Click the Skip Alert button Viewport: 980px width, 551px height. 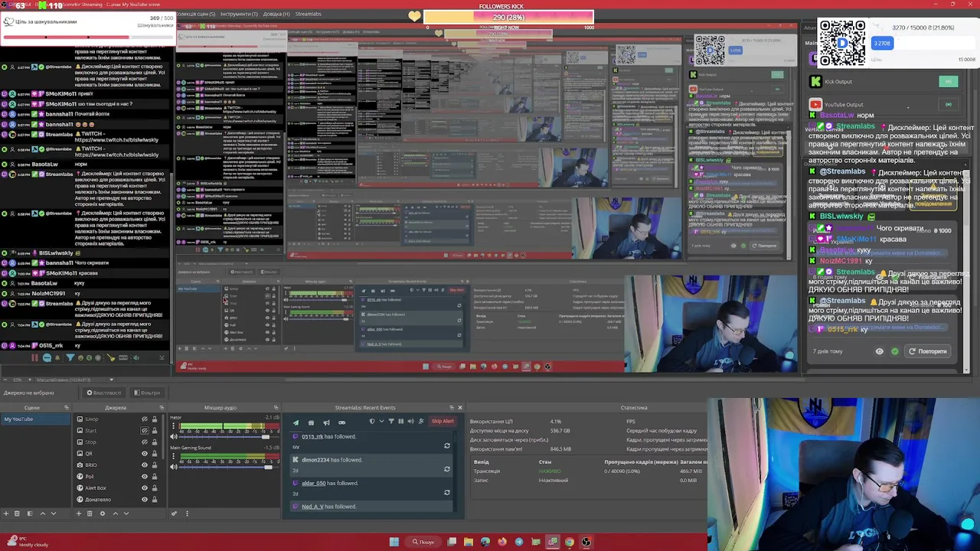tap(443, 421)
